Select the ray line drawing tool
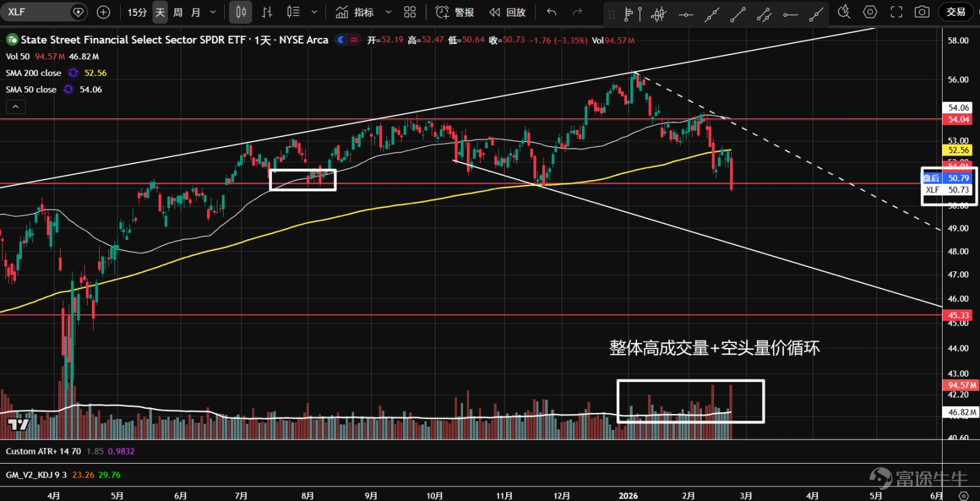 (816, 13)
